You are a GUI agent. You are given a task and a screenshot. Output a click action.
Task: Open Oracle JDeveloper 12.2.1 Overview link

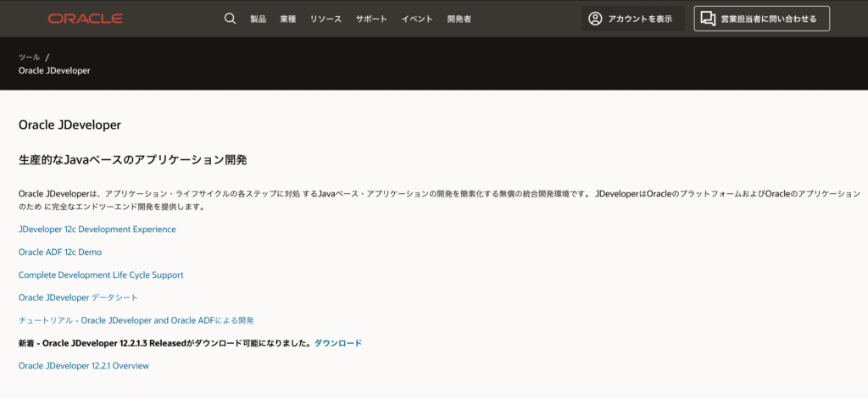(x=84, y=366)
